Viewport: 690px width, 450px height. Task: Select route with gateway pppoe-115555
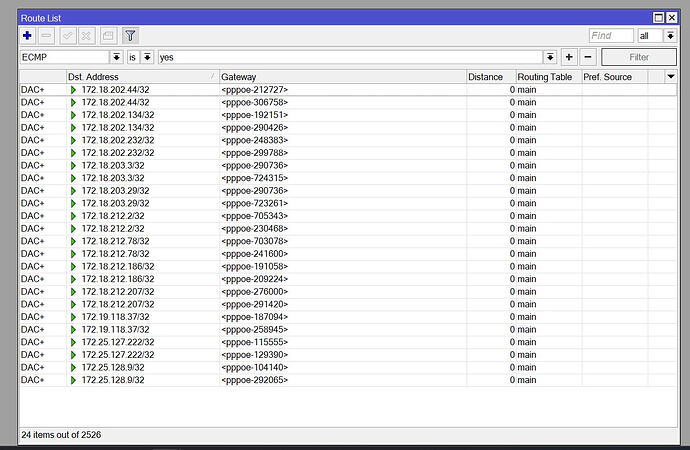coord(348,342)
